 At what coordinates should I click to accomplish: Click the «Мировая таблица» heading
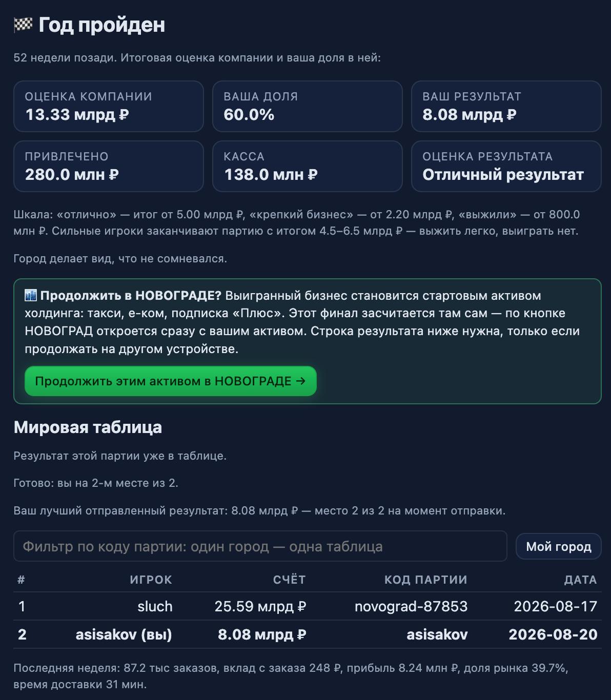(x=88, y=427)
